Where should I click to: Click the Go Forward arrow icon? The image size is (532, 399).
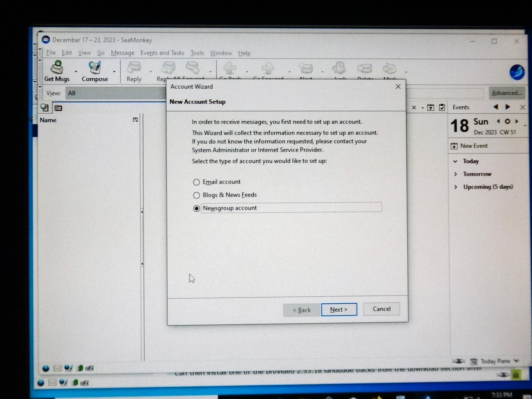268,68
